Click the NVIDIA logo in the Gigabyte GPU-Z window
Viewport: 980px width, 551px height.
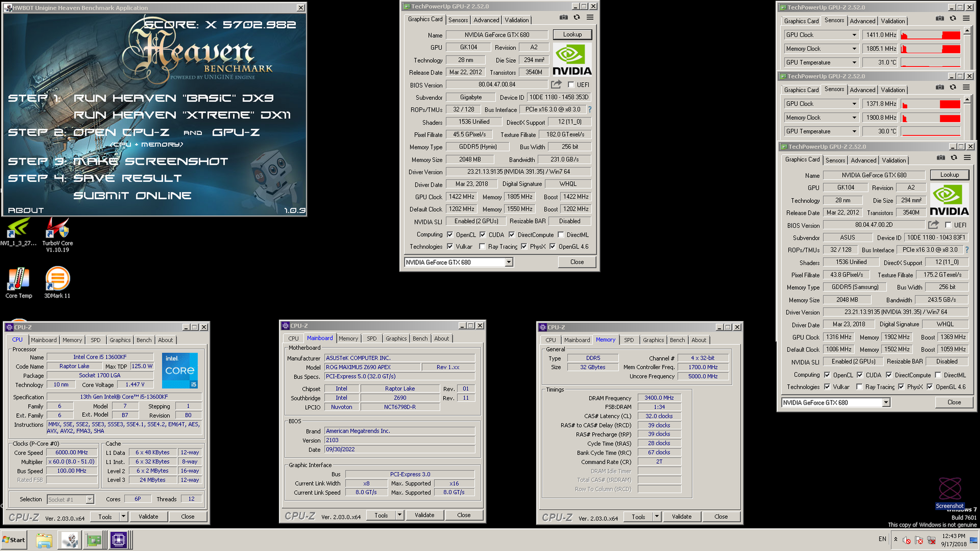coord(572,60)
